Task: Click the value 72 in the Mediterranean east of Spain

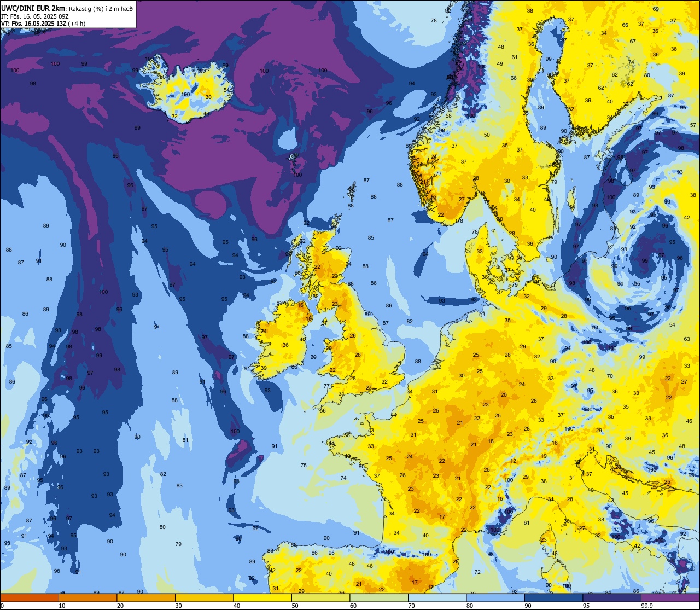Action: tap(477, 572)
